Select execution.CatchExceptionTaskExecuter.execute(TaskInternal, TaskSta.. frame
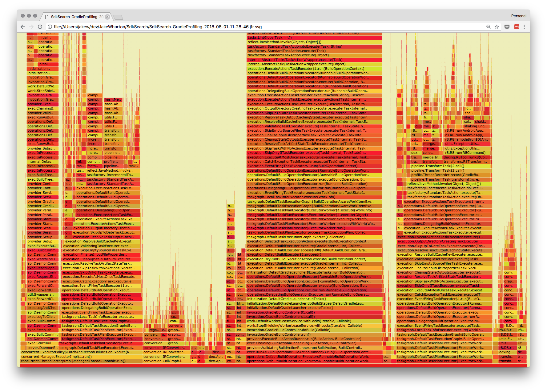Screen dimensions: 547x392 [x=314, y=162]
